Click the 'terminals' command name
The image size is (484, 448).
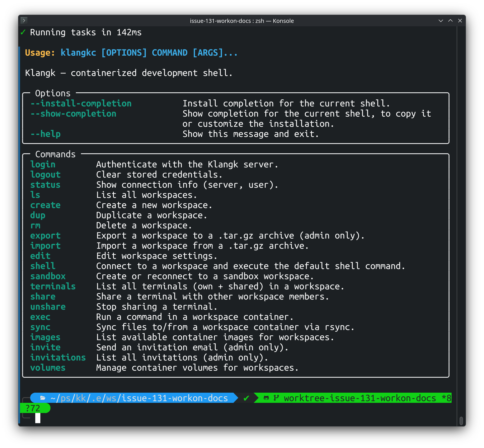53,286
